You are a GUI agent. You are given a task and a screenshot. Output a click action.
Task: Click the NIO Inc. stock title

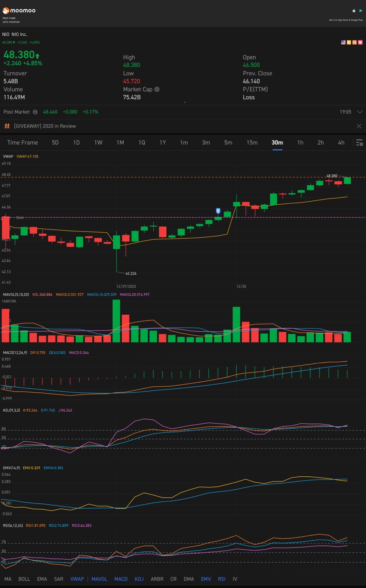pos(15,34)
